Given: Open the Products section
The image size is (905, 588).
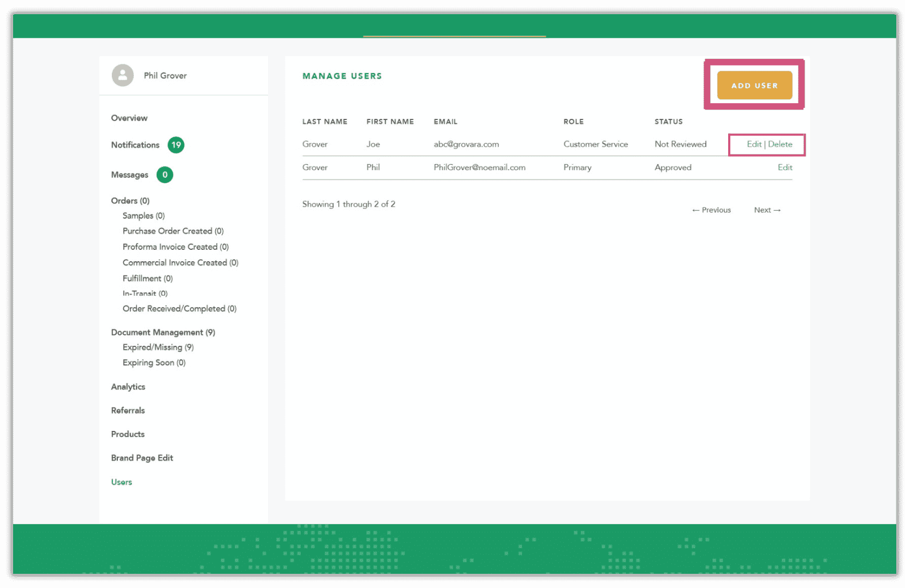Looking at the screenshot, I should pos(128,434).
